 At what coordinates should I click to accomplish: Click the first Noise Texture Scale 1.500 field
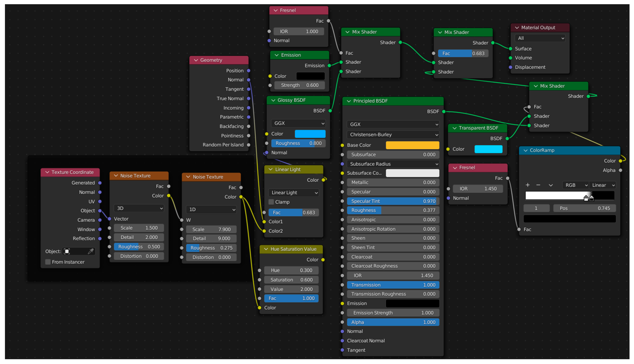click(x=139, y=228)
